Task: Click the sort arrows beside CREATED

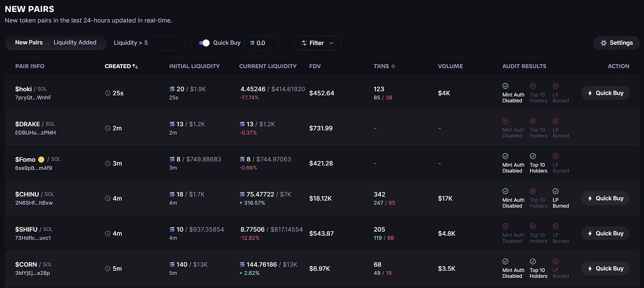Action: (x=135, y=66)
